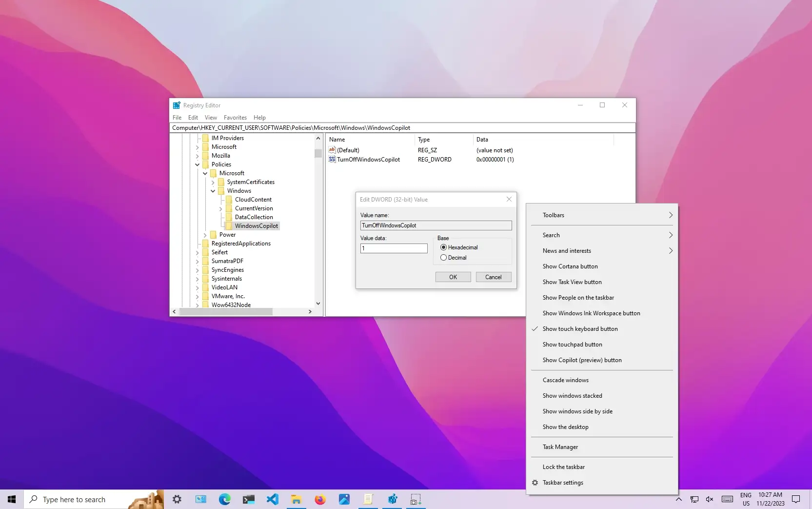812x509 pixels.
Task: Toggle Show Cortana button
Action: tap(602, 266)
